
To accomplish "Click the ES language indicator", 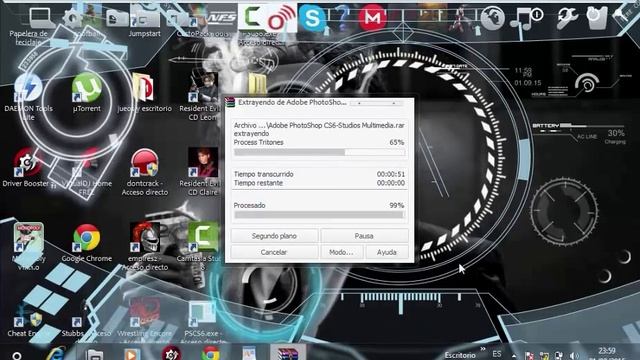I will tap(497, 354).
